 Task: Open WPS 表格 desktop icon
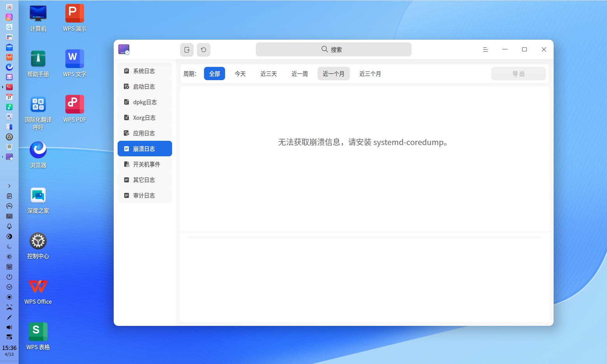point(38,337)
